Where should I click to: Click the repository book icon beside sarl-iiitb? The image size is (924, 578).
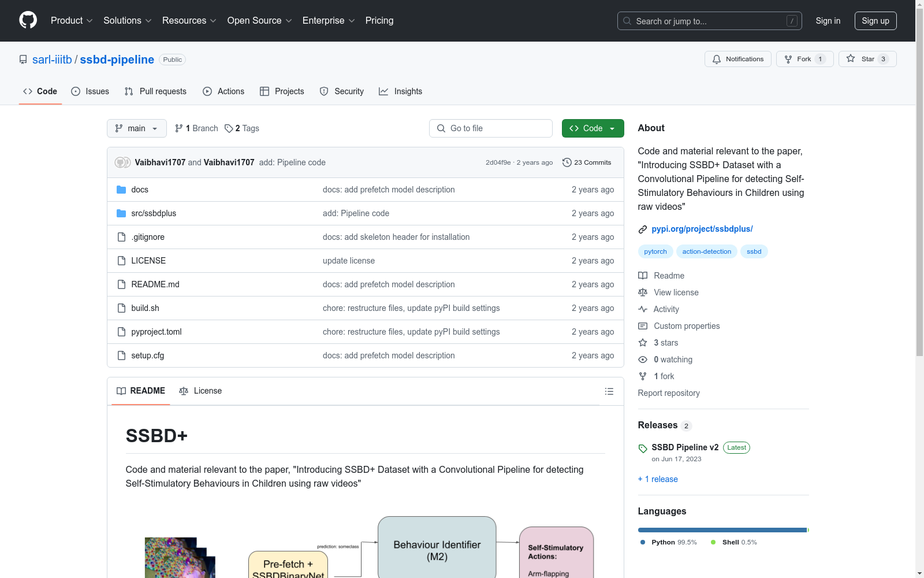tap(23, 60)
